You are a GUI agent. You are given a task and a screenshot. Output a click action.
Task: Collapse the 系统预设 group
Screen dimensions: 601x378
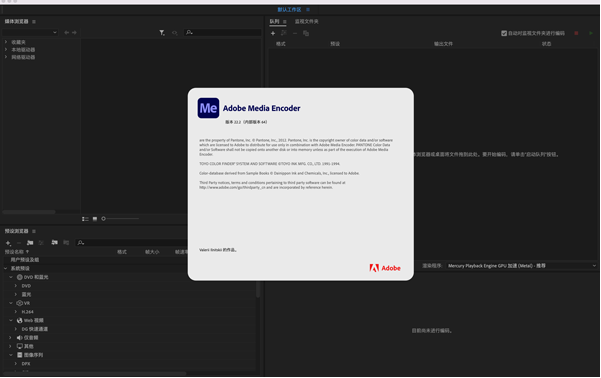[5, 268]
